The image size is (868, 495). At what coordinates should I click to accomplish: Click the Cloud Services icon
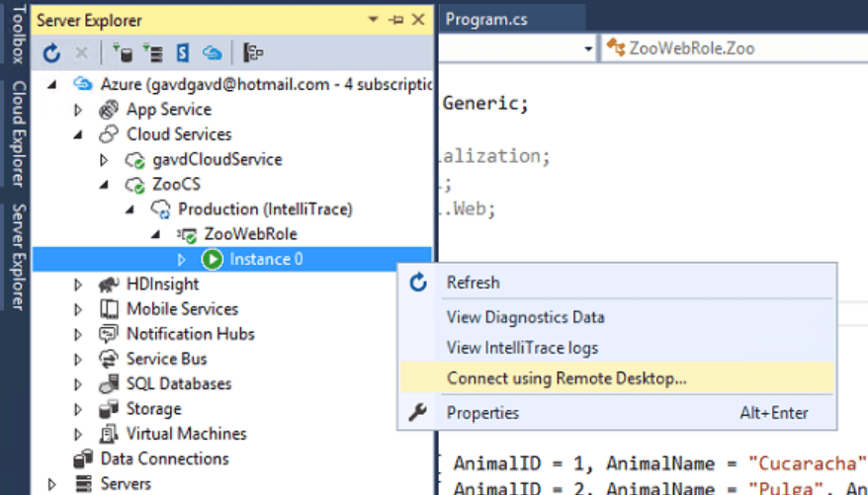point(109,133)
